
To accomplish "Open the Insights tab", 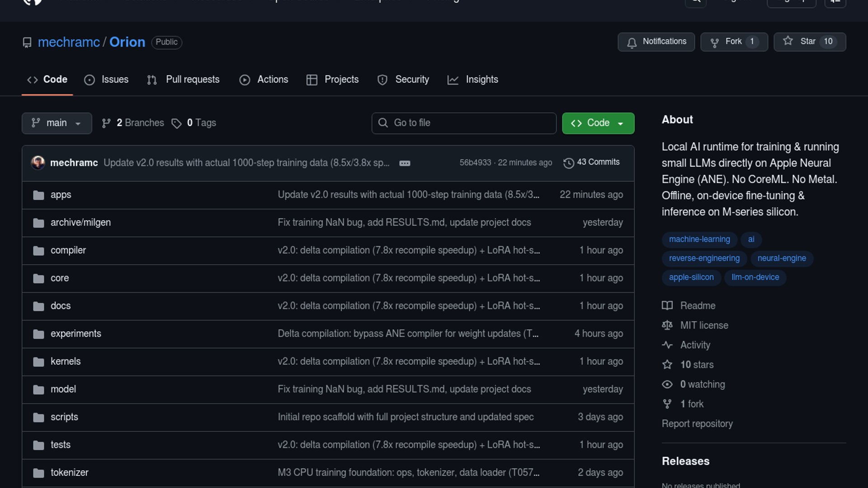I will coord(473,80).
